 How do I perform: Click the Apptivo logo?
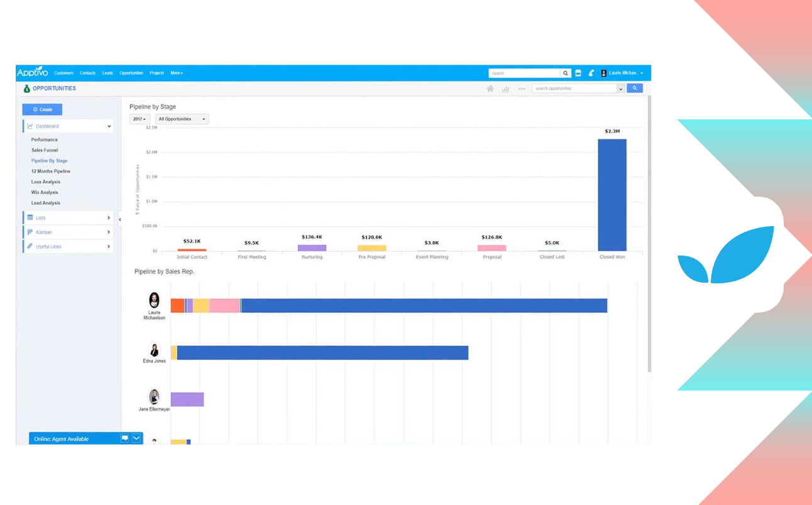pos(32,72)
